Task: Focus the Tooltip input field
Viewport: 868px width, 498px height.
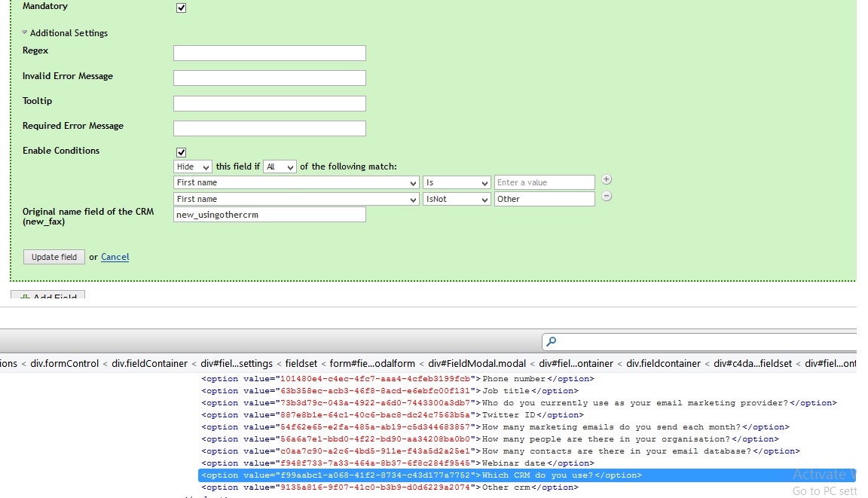Action: pos(270,103)
